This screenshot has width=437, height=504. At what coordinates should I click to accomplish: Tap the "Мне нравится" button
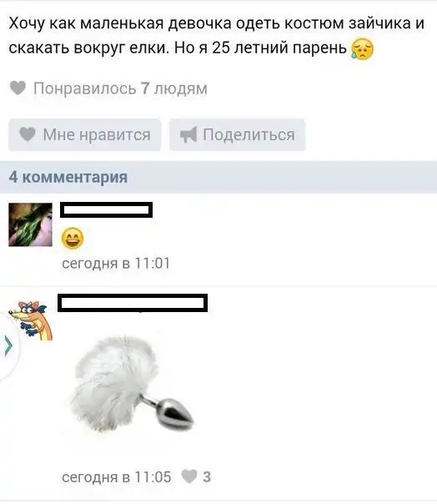85,134
